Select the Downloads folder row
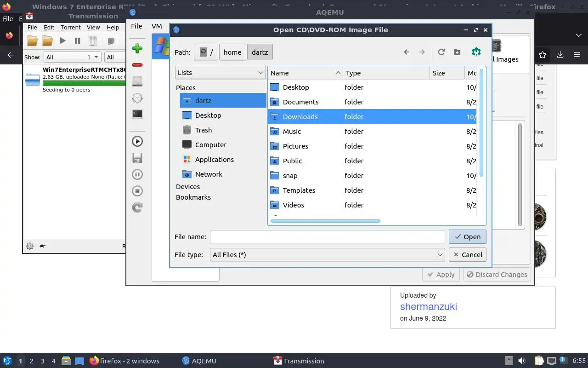Viewport: 588px width, 368px height. (x=372, y=116)
